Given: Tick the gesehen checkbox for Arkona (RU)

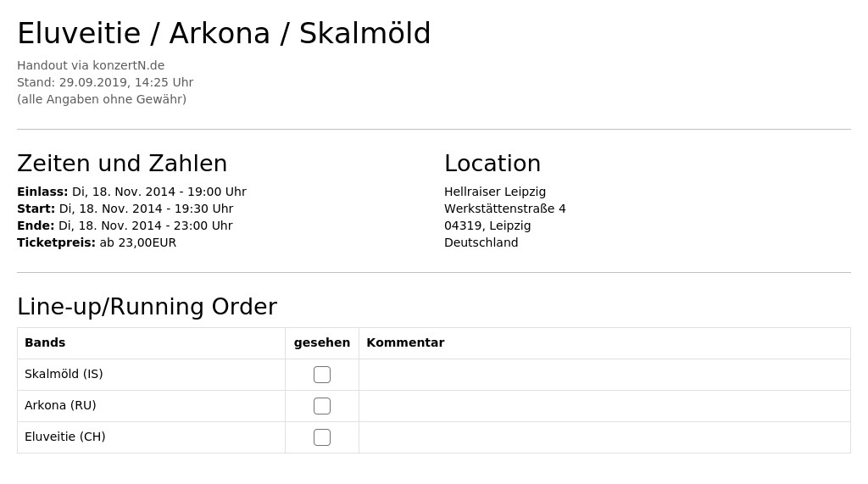Looking at the screenshot, I should (321, 406).
